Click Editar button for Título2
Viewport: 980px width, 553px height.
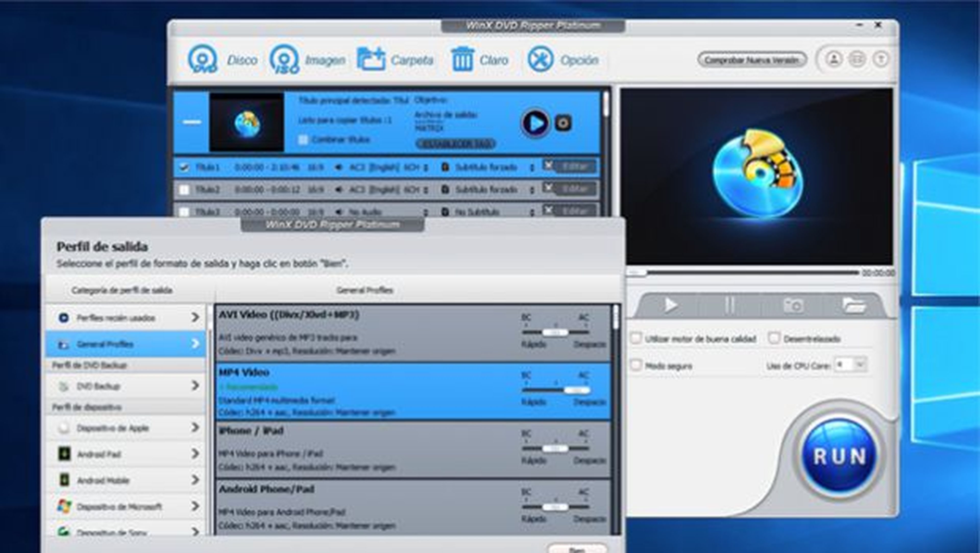coord(575,189)
